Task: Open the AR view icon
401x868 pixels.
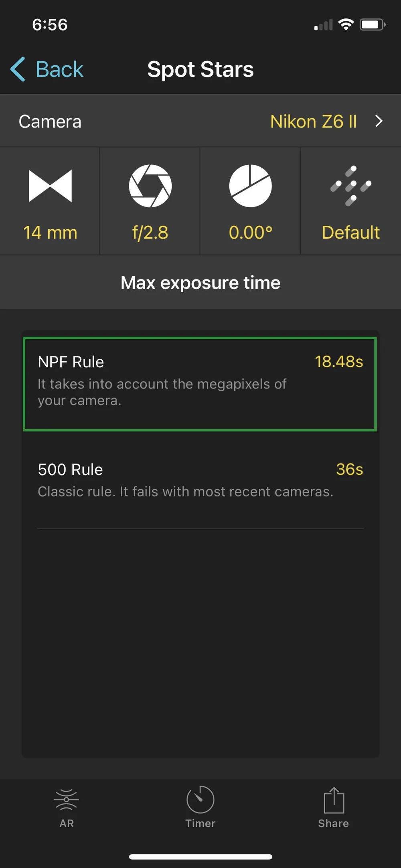Action: [x=67, y=800]
